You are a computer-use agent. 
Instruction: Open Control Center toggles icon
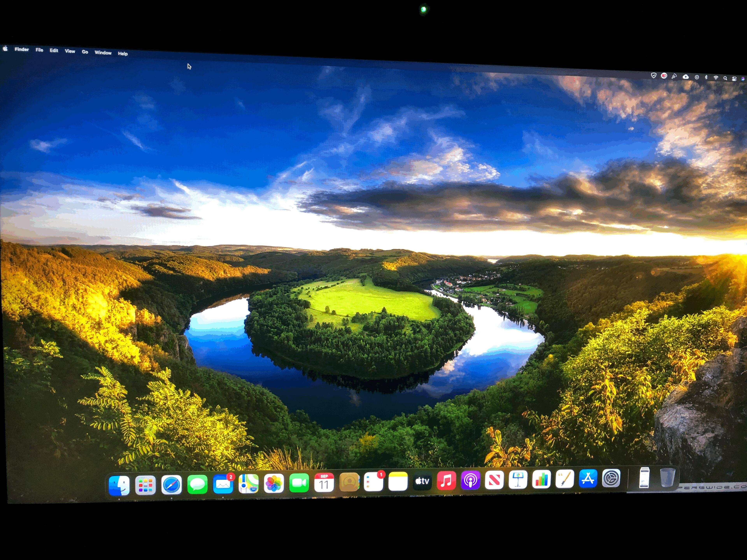(x=734, y=78)
